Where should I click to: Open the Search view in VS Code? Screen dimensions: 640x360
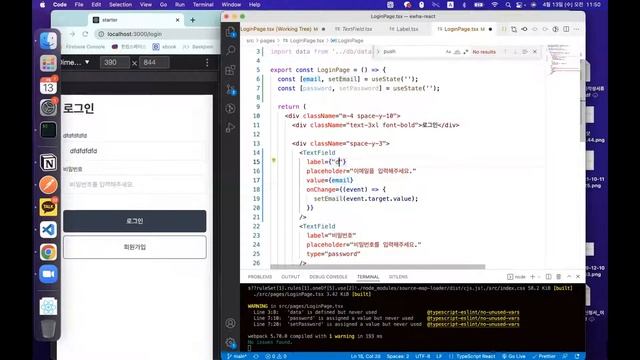(231, 51)
